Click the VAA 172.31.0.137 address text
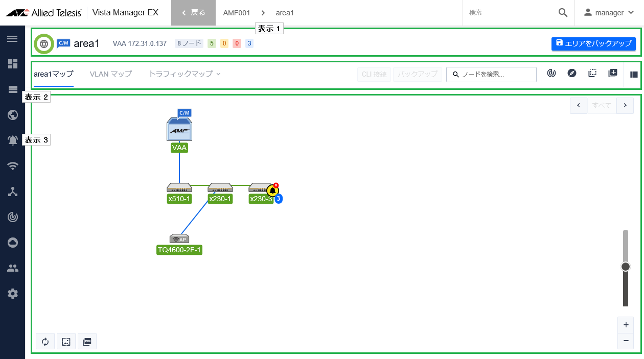This screenshot has height=359, width=644. pos(140,43)
